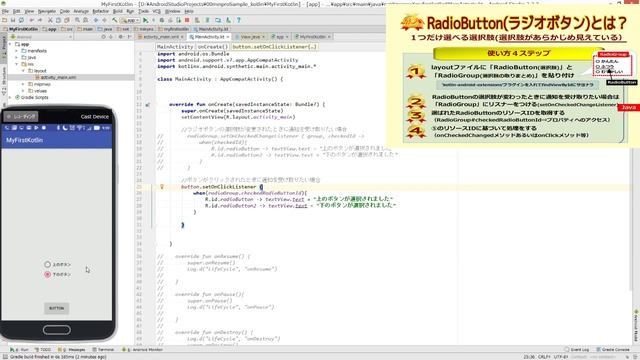
Task: Click the MyFirstKotlin navigation bar item
Action: coord(20,29)
